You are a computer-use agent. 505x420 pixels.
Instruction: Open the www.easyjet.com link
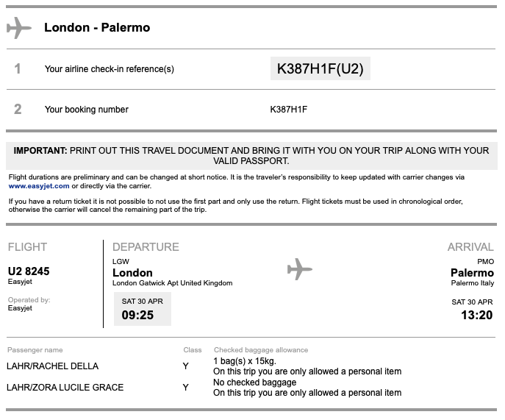39,186
